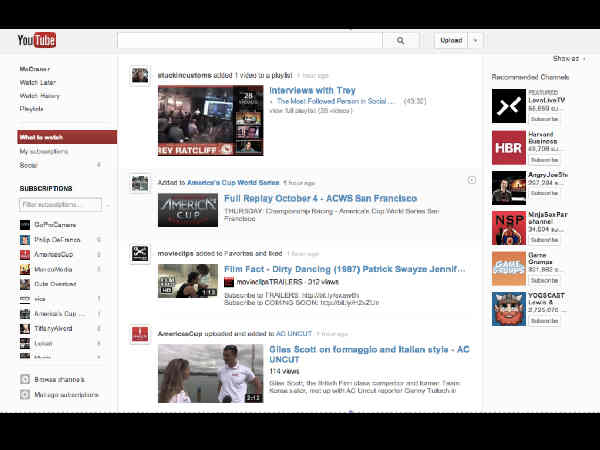
Task: Open the stuckincustoms user avatar
Action: 140,75
